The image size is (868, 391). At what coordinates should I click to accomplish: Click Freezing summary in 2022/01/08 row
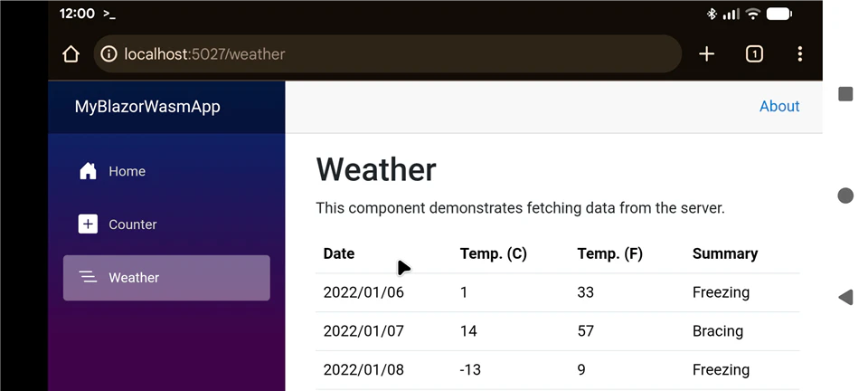721,370
